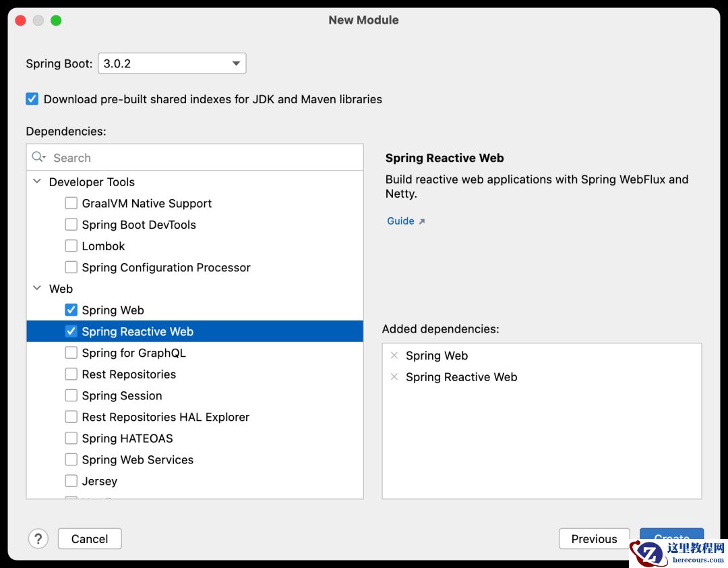Click the external link arrow beside Guide
The width and height of the screenshot is (728, 568).
pos(422,221)
